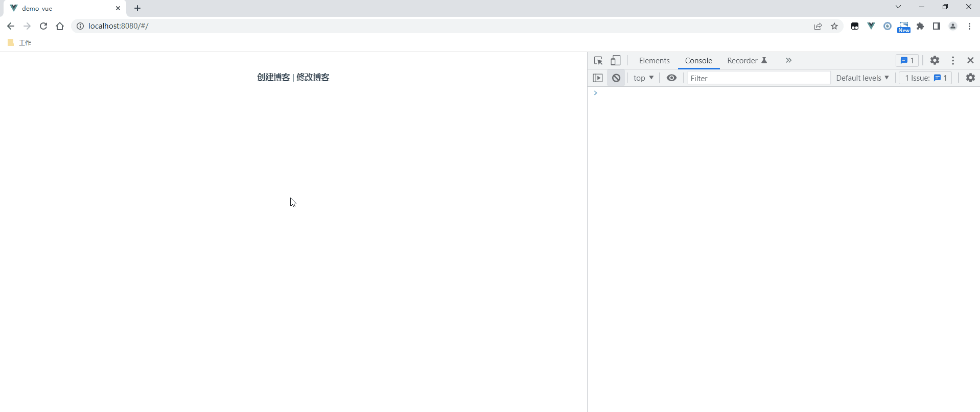Open DevTools settings gear

point(935,60)
